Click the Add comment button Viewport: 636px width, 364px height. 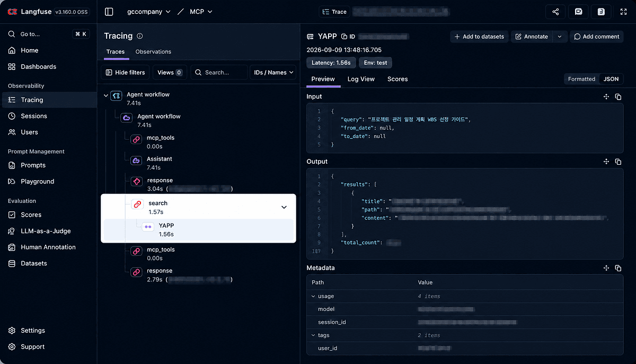(x=597, y=37)
